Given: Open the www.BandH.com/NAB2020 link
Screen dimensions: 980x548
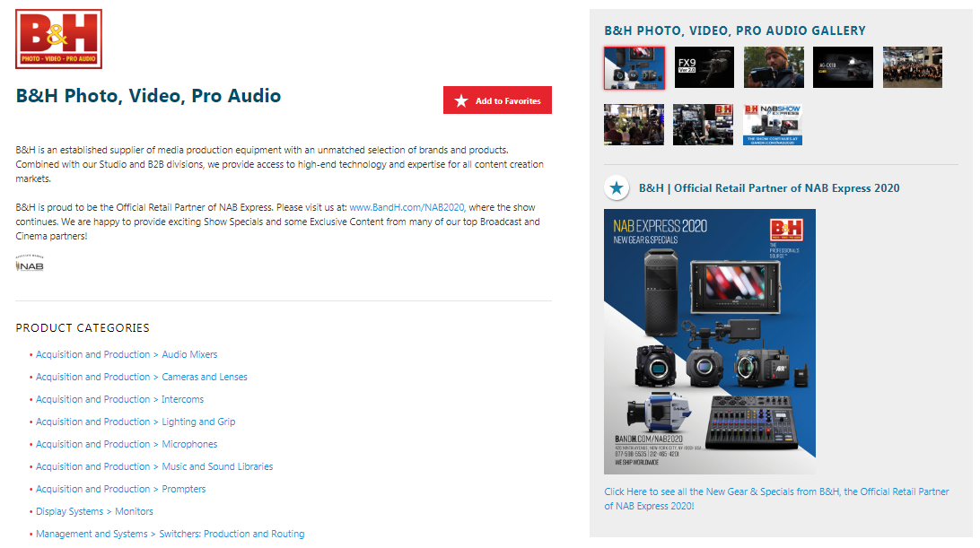Looking at the screenshot, I should click(x=407, y=207).
